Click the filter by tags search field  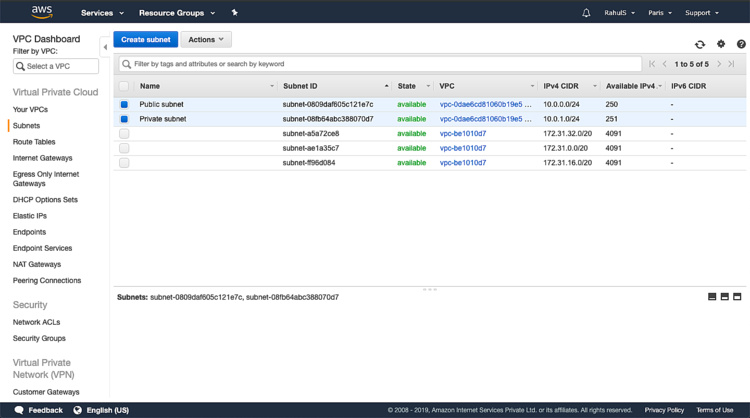[x=380, y=64]
